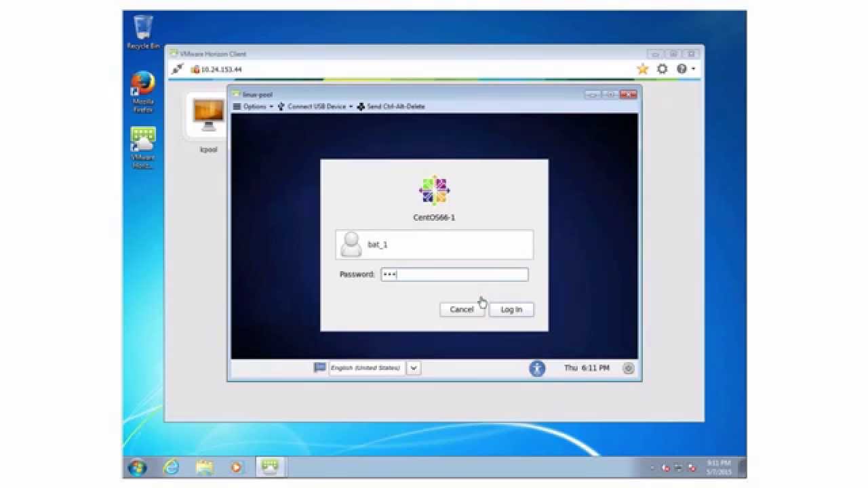Click Send Ctrl-Alt-Delete
This screenshot has width=868, height=488.
[x=391, y=106]
